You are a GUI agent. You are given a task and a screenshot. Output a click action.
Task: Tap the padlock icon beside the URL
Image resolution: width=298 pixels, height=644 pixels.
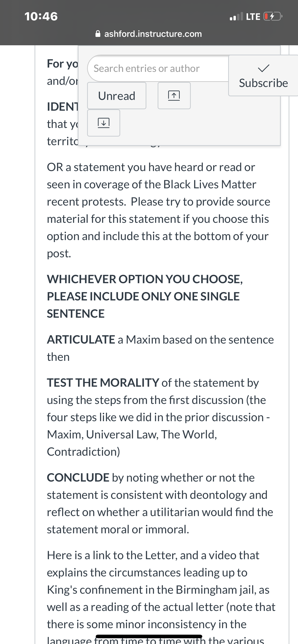point(98,34)
